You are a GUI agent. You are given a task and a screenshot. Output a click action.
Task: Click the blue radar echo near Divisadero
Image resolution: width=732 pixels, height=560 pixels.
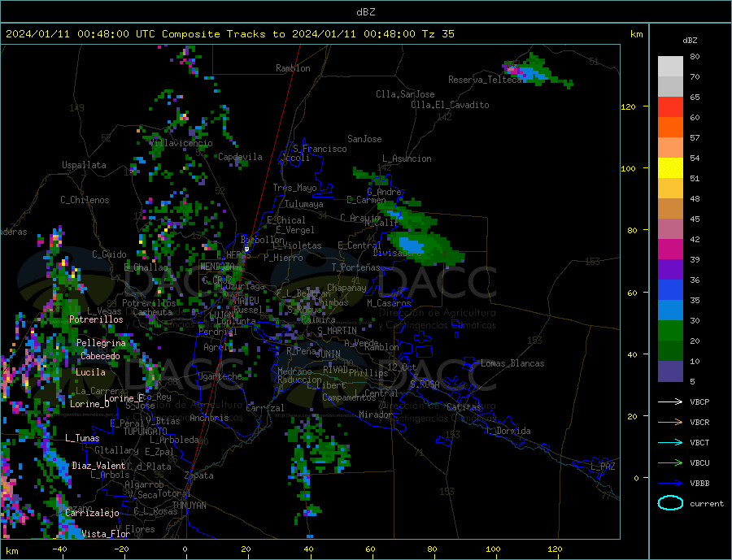[410, 245]
